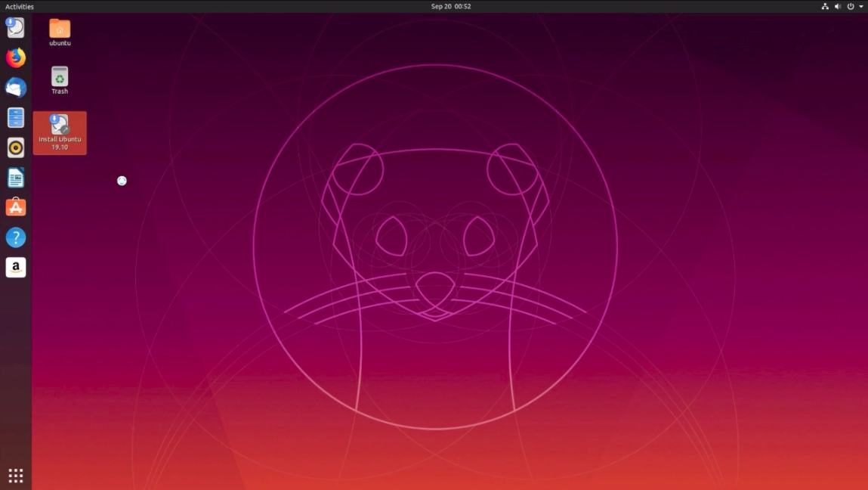Open the Ubuntu installer in the dock

click(x=16, y=27)
